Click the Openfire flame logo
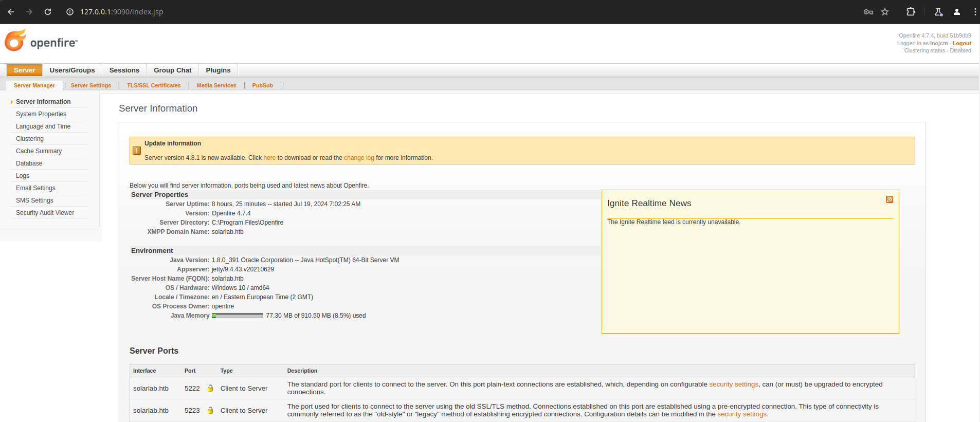Screen dimensions: 980x422 point(15,41)
